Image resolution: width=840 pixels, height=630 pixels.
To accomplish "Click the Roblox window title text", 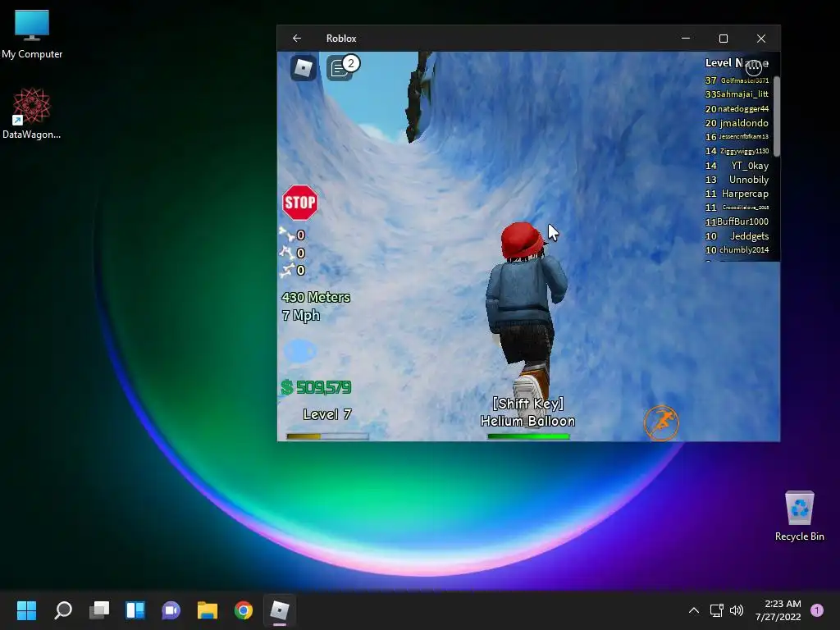I will click(341, 38).
